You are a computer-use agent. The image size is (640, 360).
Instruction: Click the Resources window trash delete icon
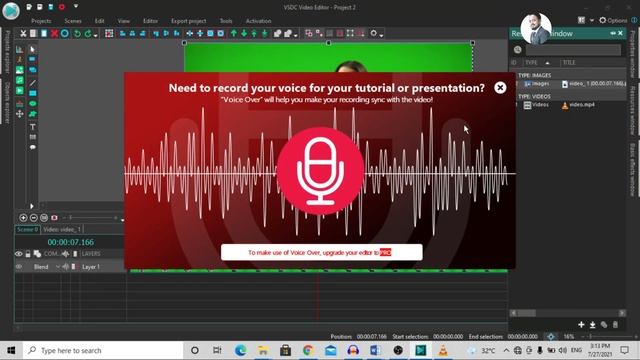(615, 325)
